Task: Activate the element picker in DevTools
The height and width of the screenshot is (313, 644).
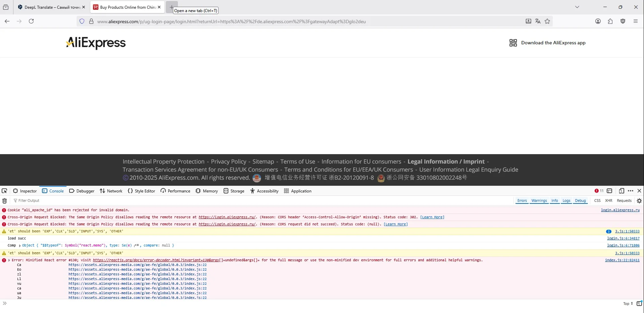Action: 4,191
